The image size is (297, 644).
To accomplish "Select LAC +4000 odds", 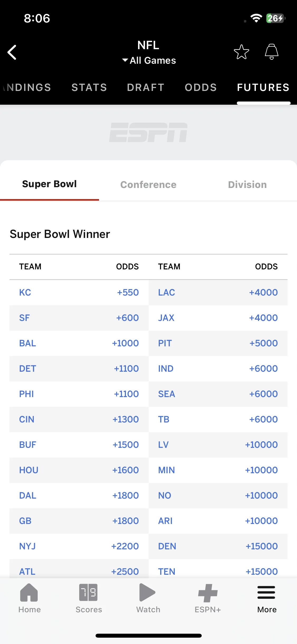I will [263, 292].
